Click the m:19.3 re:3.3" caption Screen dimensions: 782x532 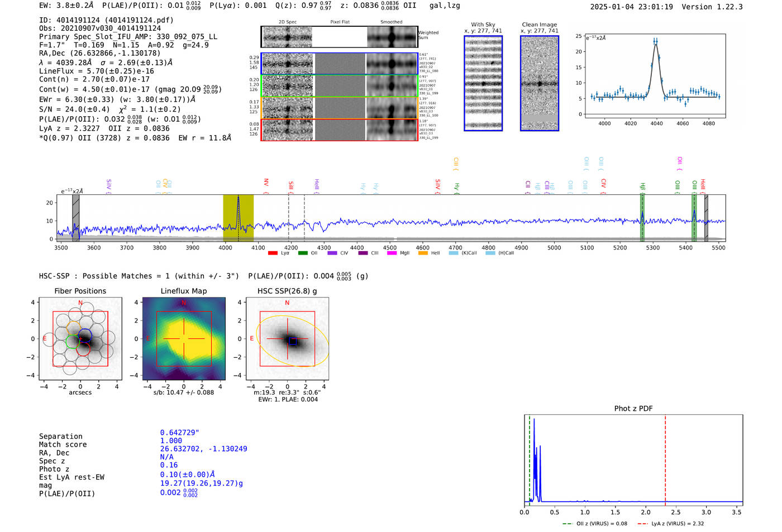point(287,392)
